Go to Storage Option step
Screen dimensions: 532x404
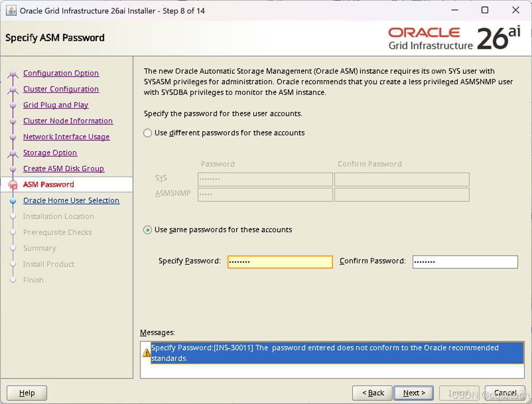[x=50, y=153]
